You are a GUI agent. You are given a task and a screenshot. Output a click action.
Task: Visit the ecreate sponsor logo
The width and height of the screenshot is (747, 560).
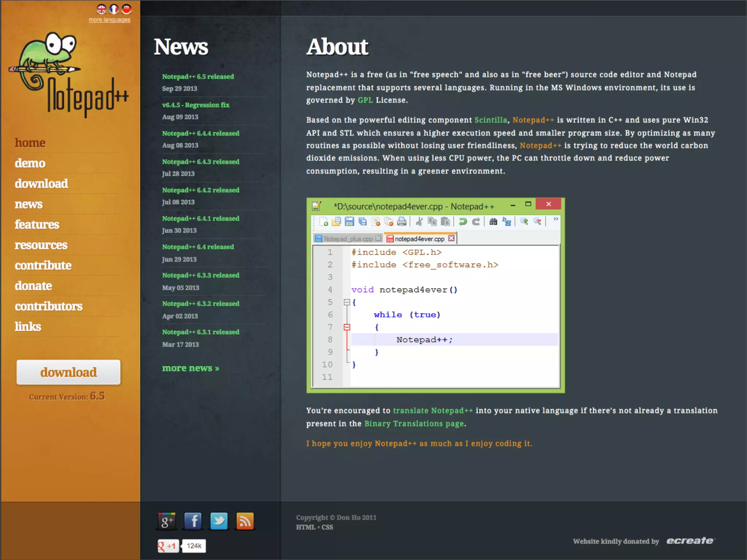tap(690, 541)
